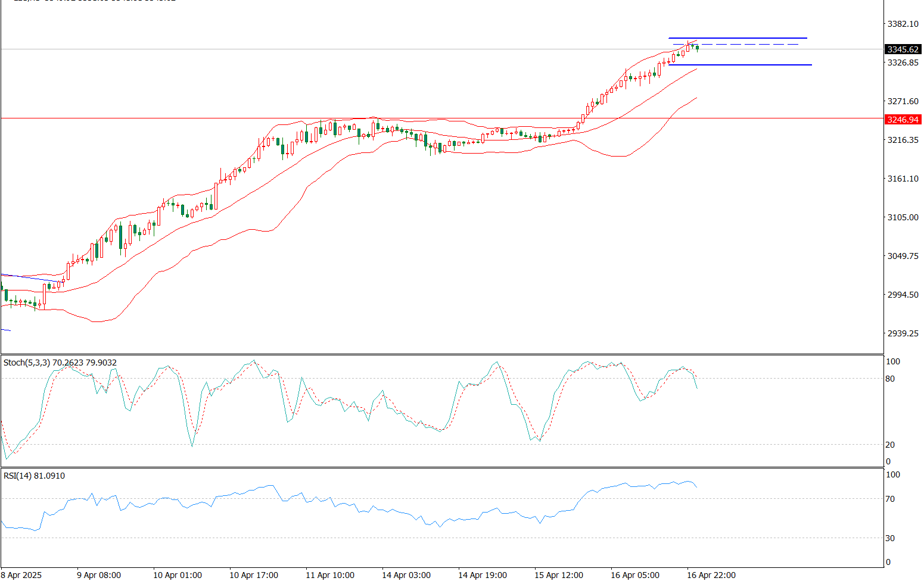
Task: Select the red 3246.94 price level label
Action: (x=903, y=120)
